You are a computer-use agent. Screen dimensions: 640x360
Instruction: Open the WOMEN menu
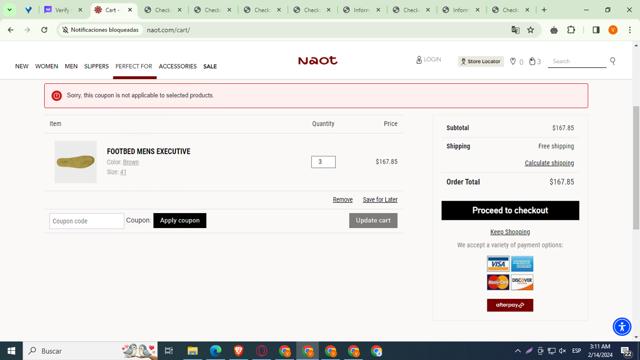pos(47,66)
